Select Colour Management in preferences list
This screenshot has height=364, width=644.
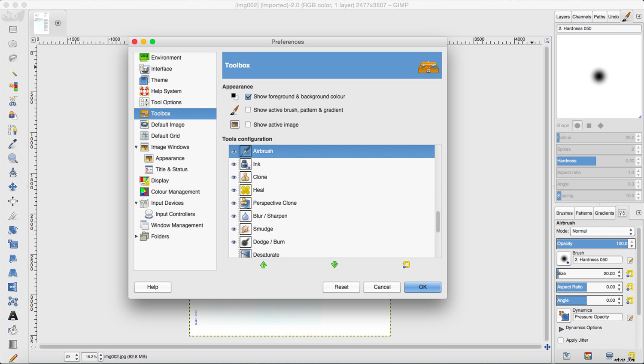click(x=175, y=192)
